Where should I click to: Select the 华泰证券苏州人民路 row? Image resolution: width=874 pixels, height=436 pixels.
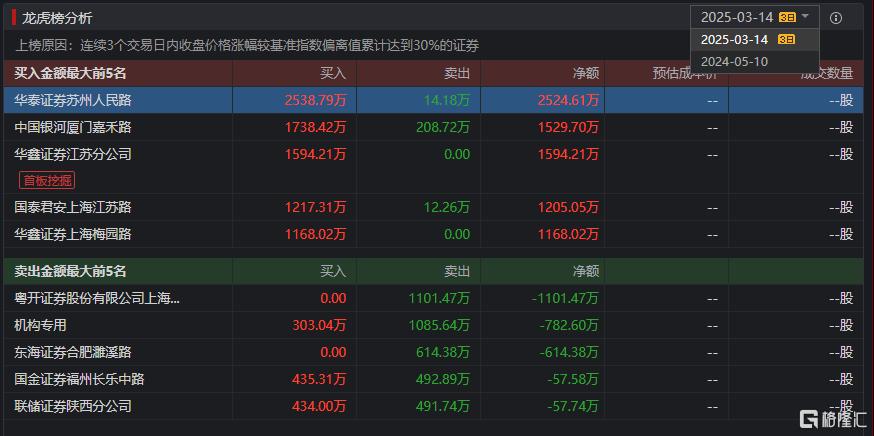pyautogui.click(x=433, y=100)
